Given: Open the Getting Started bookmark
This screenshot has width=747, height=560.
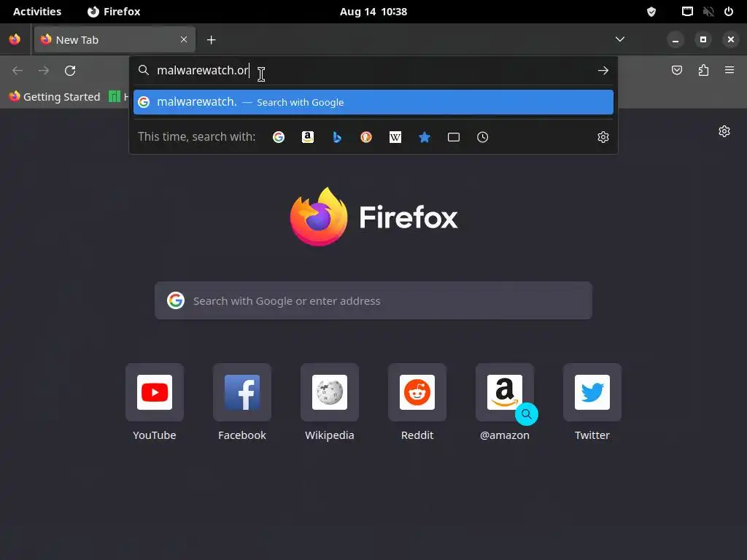Looking at the screenshot, I should pos(54,97).
